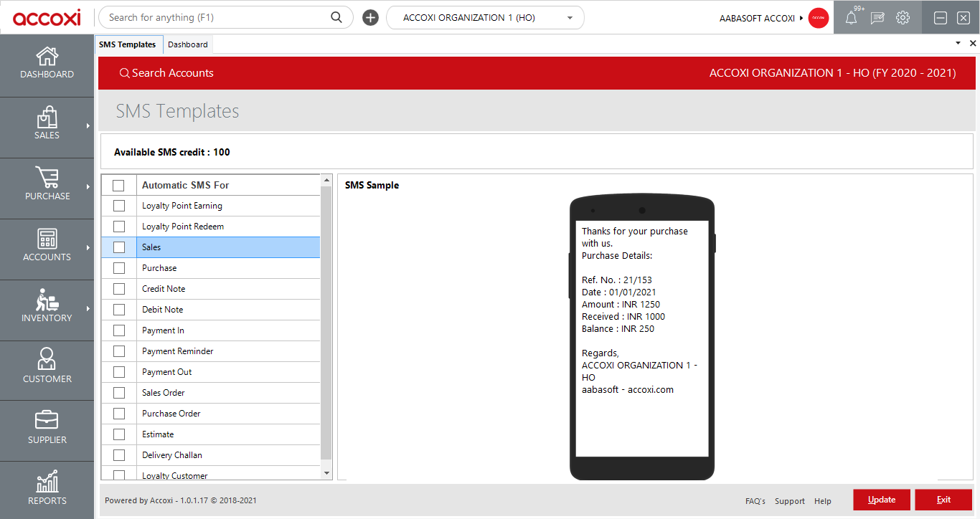
Task: Toggle the Automatic SMS For select-all checkbox
Action: point(118,185)
